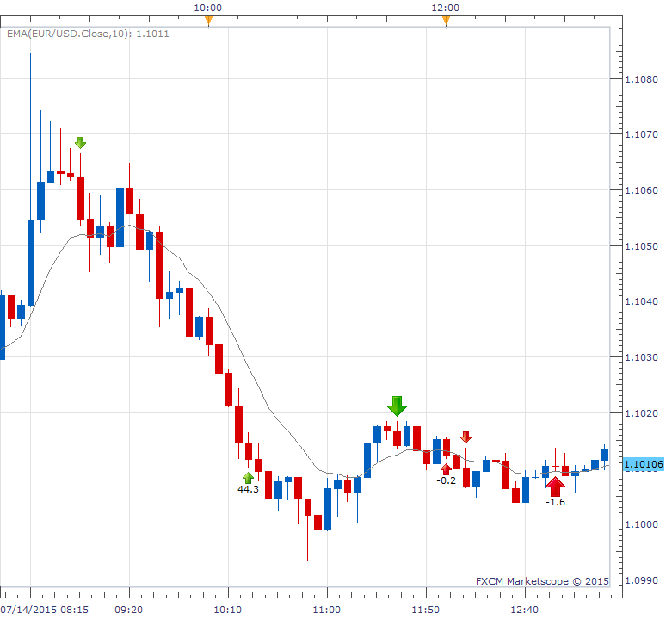Click the 10:10 time axis label
Screen dimensions: 672x620
(x=227, y=610)
